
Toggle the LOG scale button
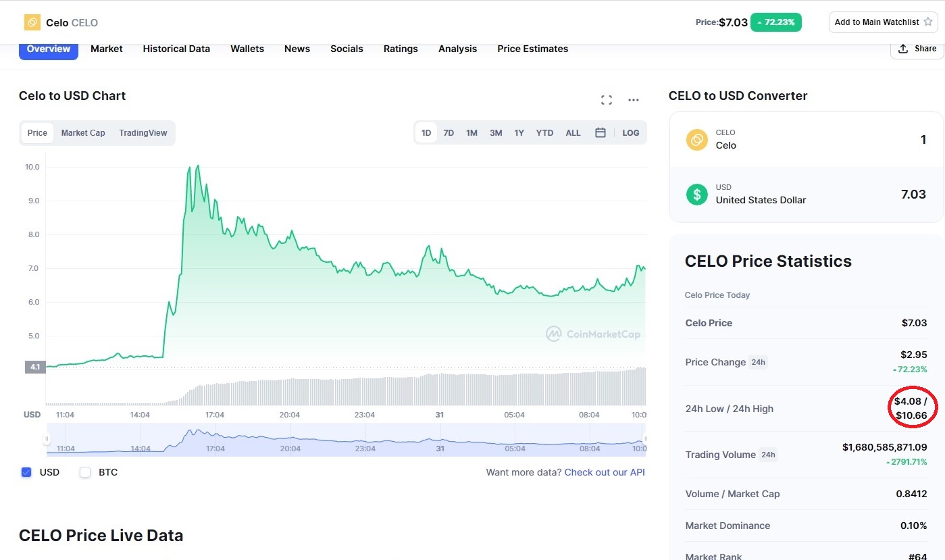coord(631,132)
